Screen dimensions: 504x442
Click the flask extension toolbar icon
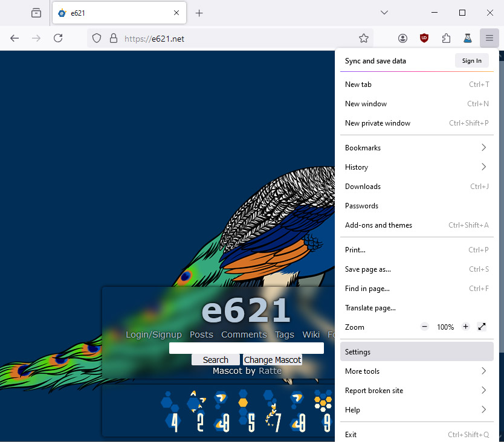[467, 39]
